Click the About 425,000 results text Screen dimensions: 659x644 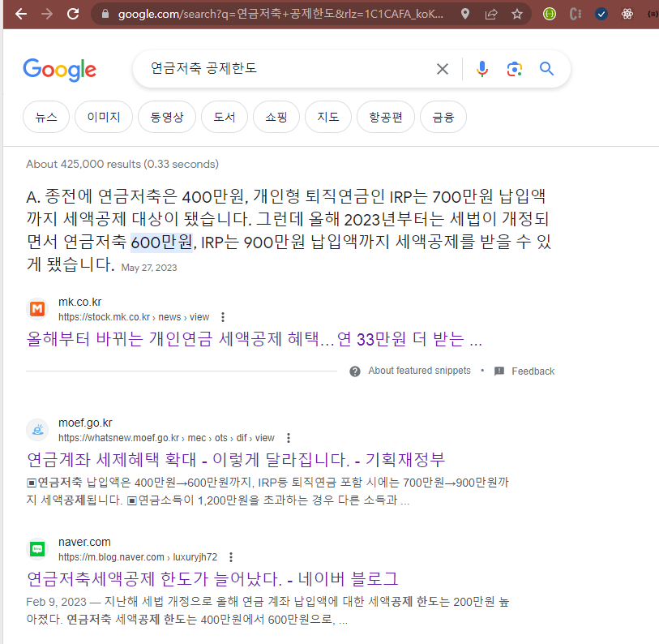pos(122,164)
